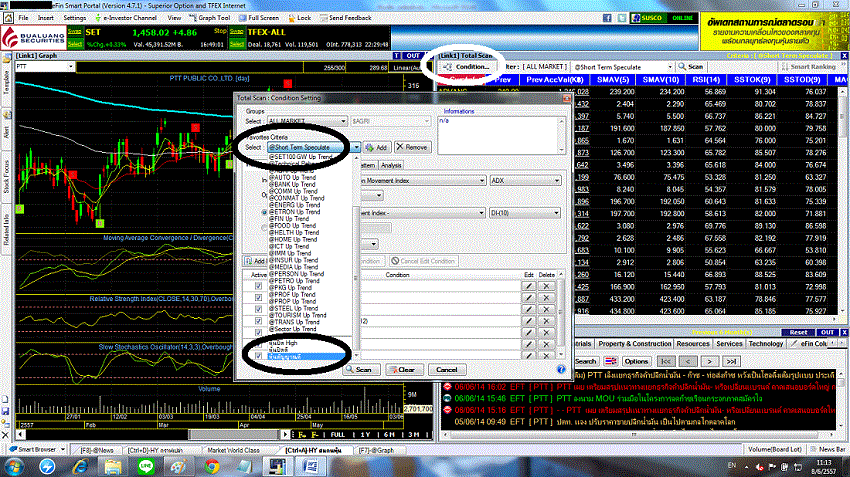Set graph range to FULL
Image resolution: width=850 pixels, height=477 pixels.
[337, 435]
